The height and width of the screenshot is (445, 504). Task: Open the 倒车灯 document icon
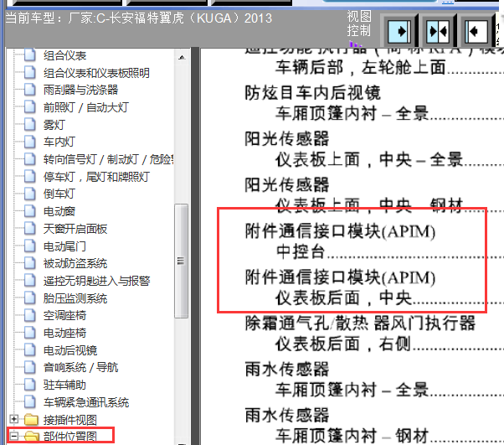click(30, 194)
